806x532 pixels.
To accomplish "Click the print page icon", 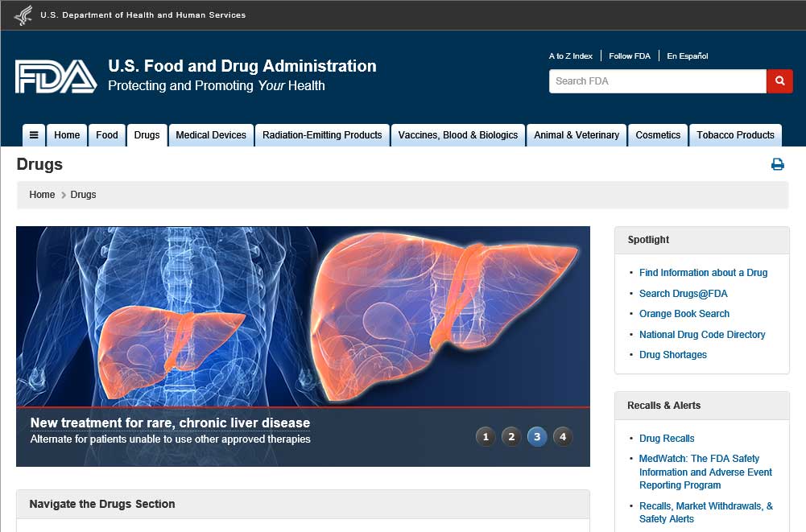I will pyautogui.click(x=777, y=165).
